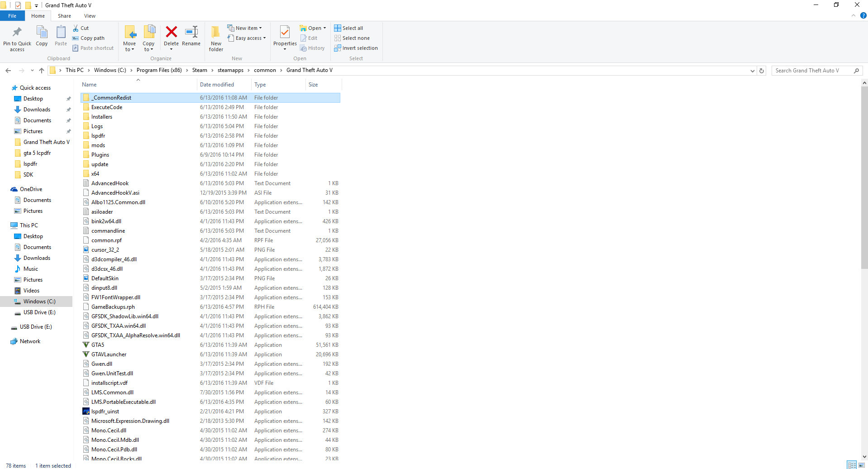This screenshot has width=868, height=469.
Task: Click the Pin to Quick access icon
Action: 17,33
